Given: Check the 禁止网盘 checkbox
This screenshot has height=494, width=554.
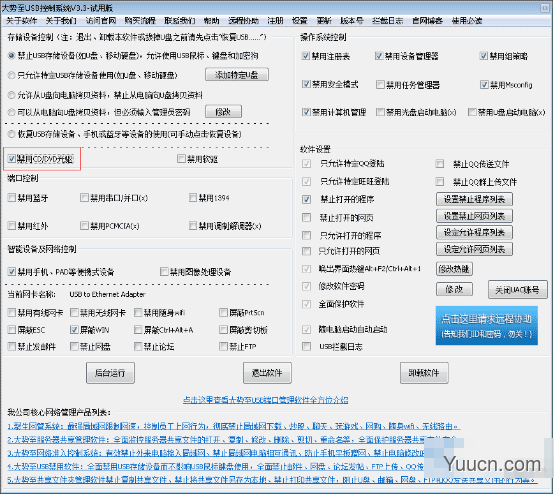Looking at the screenshot, I should coord(74,346).
